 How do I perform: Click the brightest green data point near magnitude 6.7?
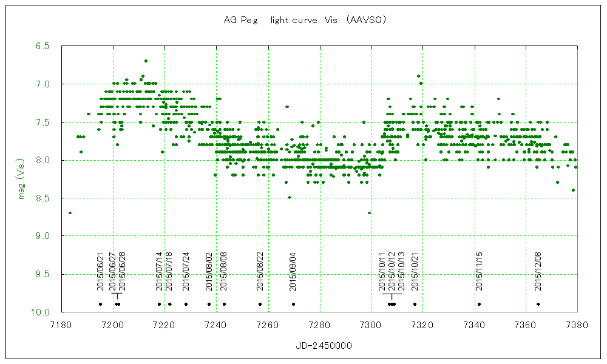[146, 61]
